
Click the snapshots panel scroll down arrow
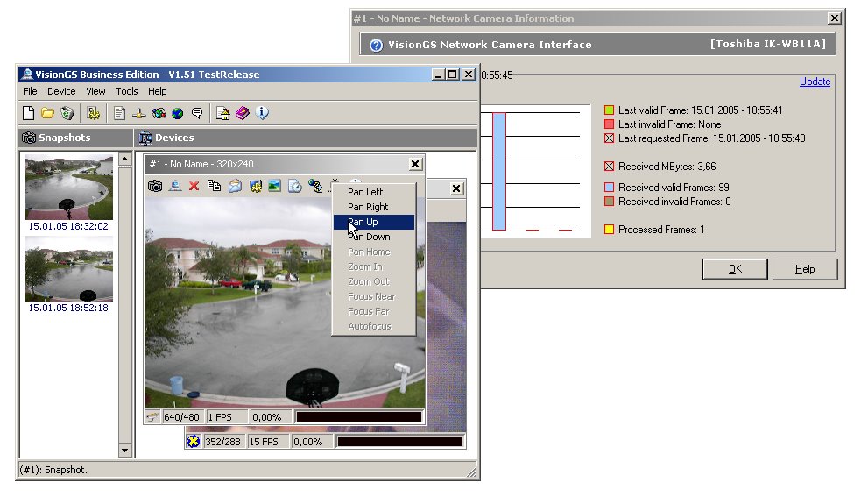pyautogui.click(x=125, y=451)
